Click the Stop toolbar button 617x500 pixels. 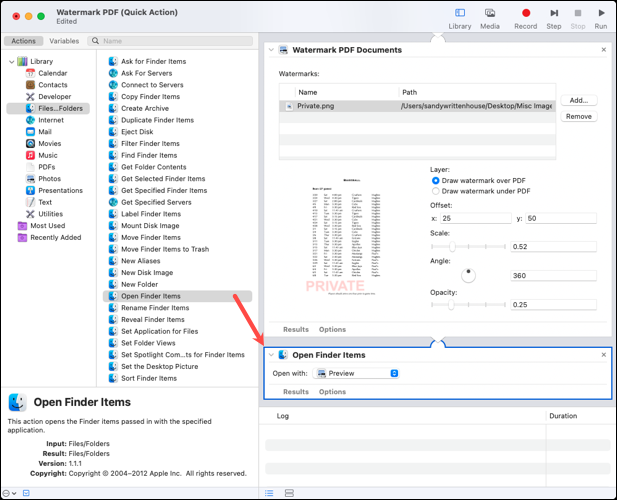pos(578,18)
